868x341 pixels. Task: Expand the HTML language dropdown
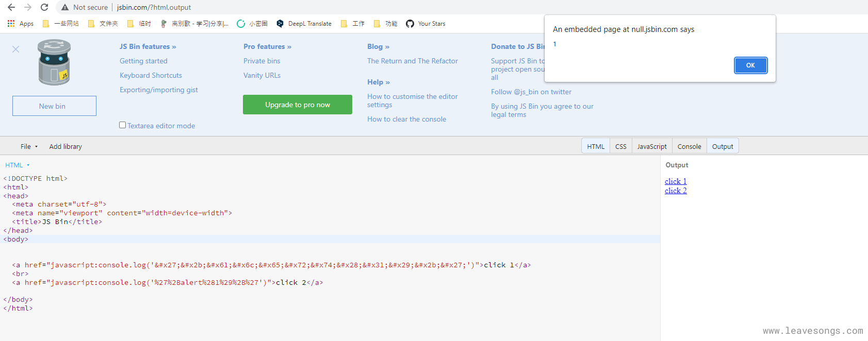pos(18,165)
